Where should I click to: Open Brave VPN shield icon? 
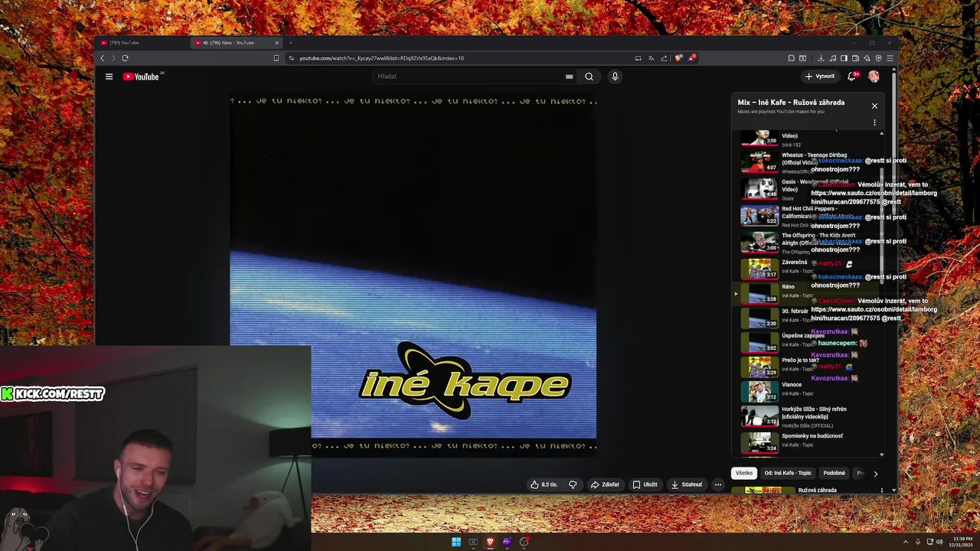(x=878, y=58)
